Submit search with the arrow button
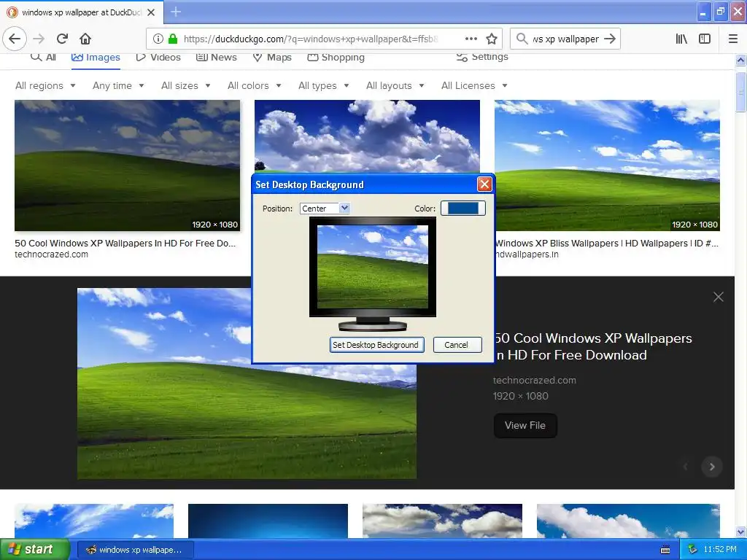Image resolution: width=747 pixels, height=560 pixels. (610, 39)
